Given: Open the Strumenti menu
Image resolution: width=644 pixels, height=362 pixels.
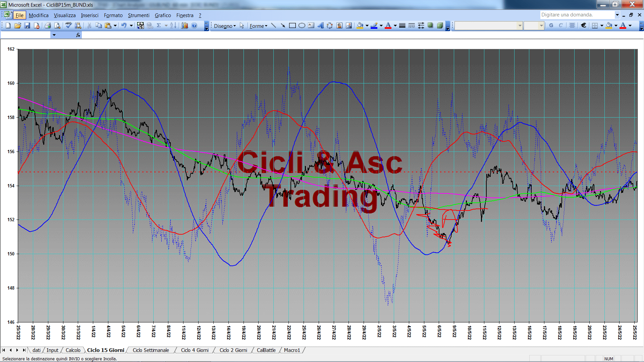Looking at the screenshot, I should [x=139, y=15].
